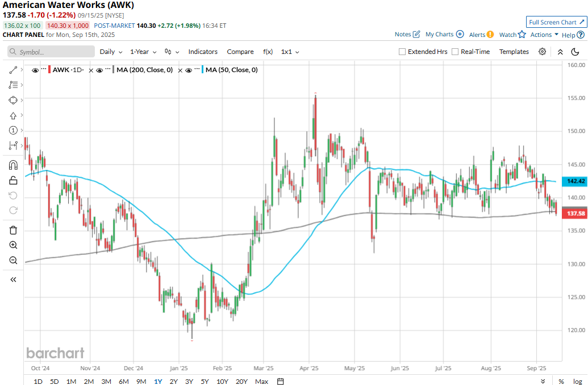The image size is (588, 385).
Task: Open the numbered annotation tool
Action: pos(13,131)
